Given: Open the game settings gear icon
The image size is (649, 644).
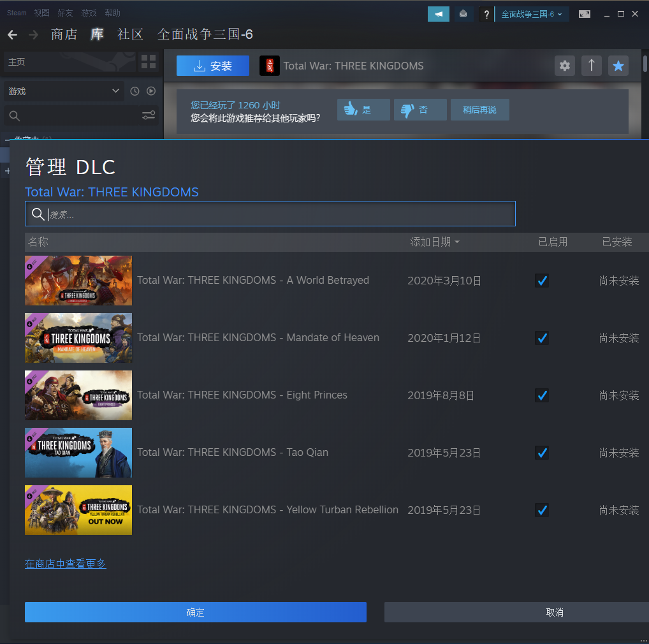Looking at the screenshot, I should (x=564, y=66).
